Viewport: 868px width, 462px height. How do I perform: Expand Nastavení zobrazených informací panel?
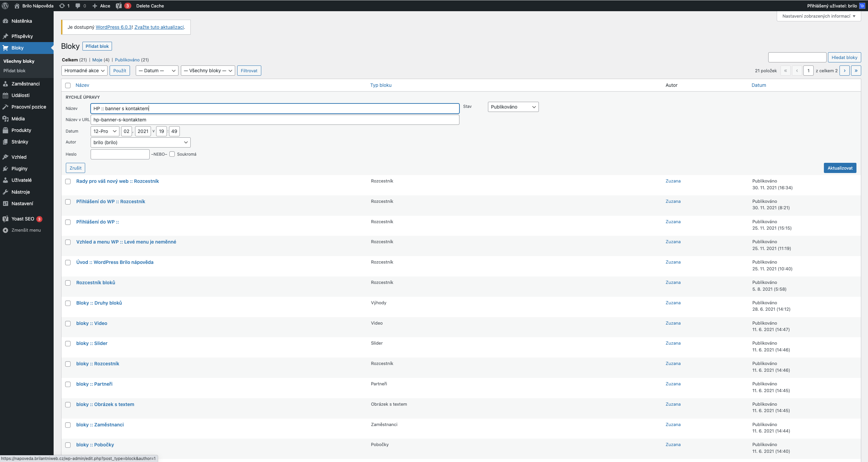coord(818,16)
